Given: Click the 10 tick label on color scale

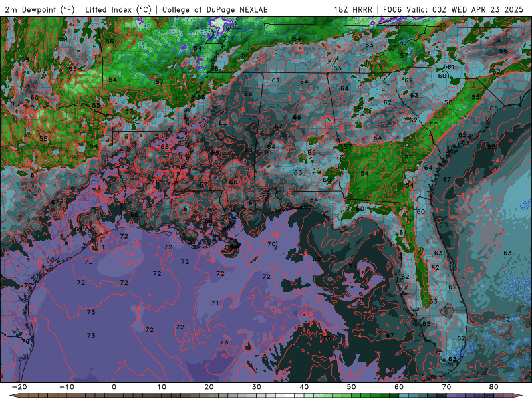Looking at the screenshot, I should [162, 387].
